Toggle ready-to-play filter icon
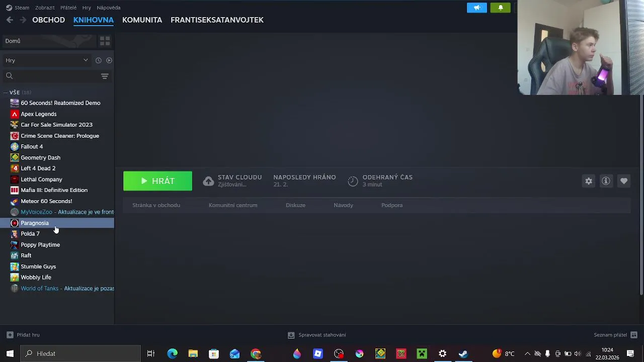Viewport: 644px width, 362px height. (x=109, y=60)
